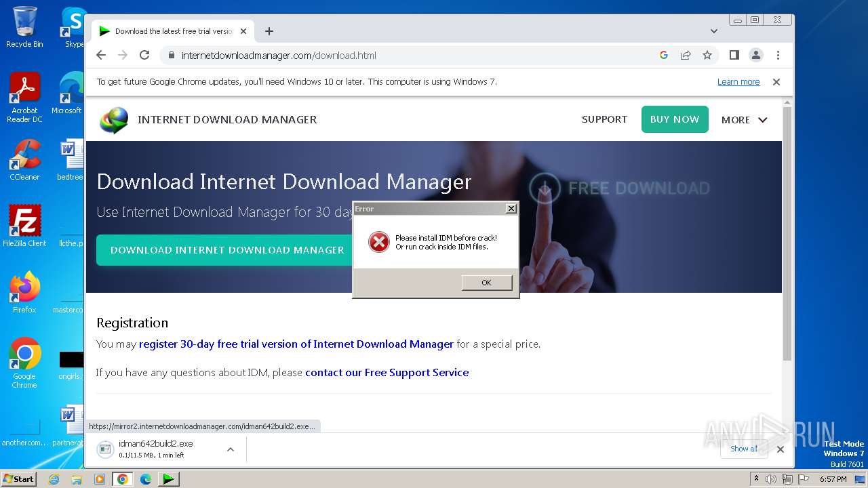Close the Error dialog with its X

pyautogui.click(x=511, y=209)
